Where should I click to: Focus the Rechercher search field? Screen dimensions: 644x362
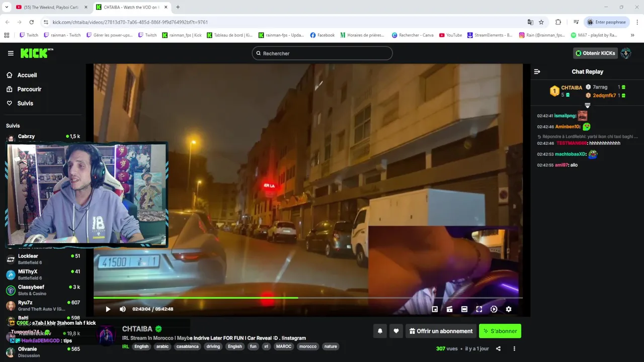coord(322,53)
